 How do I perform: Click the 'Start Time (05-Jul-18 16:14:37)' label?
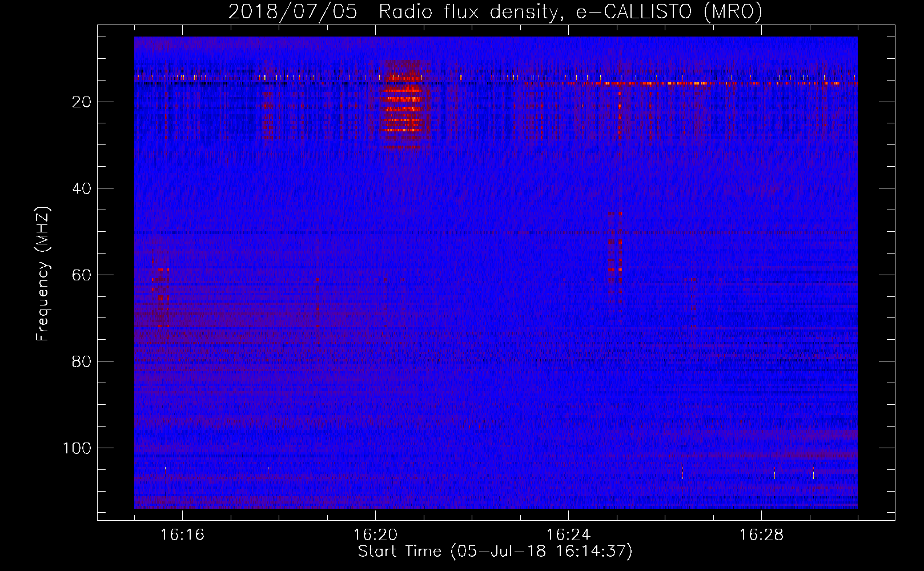point(495,552)
